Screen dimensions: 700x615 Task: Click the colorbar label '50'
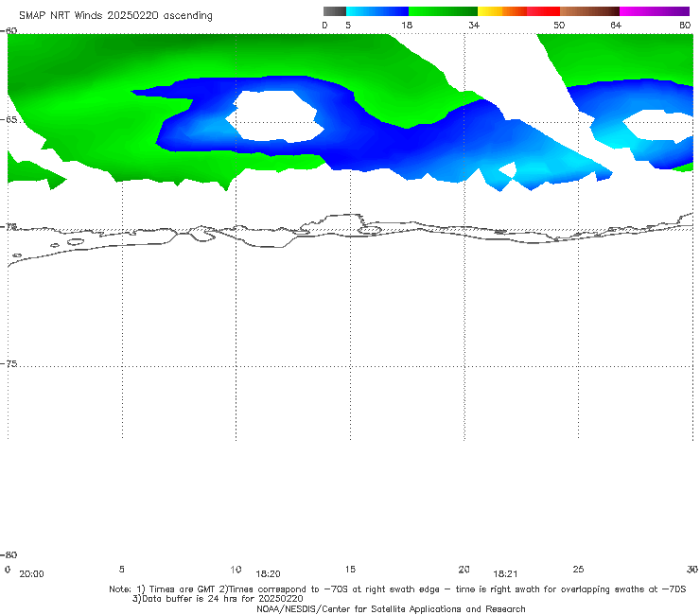559,25
